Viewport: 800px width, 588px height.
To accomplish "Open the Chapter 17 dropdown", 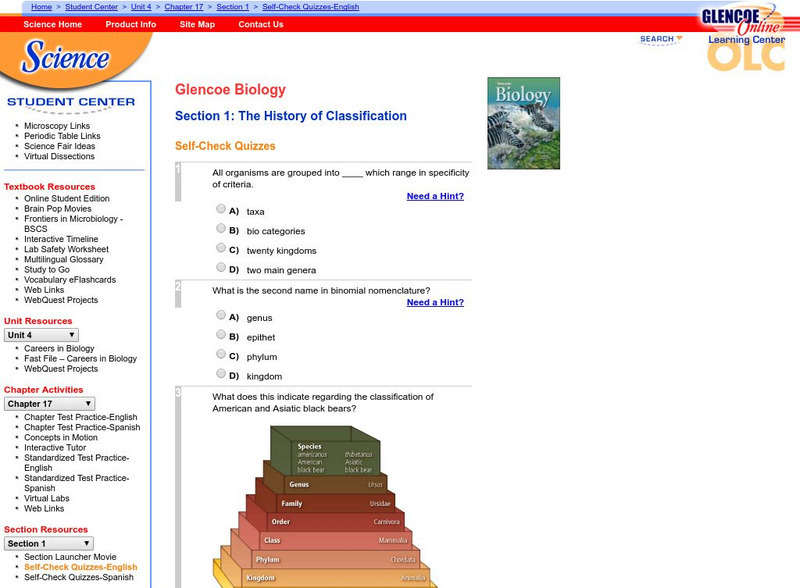I will 49,404.
